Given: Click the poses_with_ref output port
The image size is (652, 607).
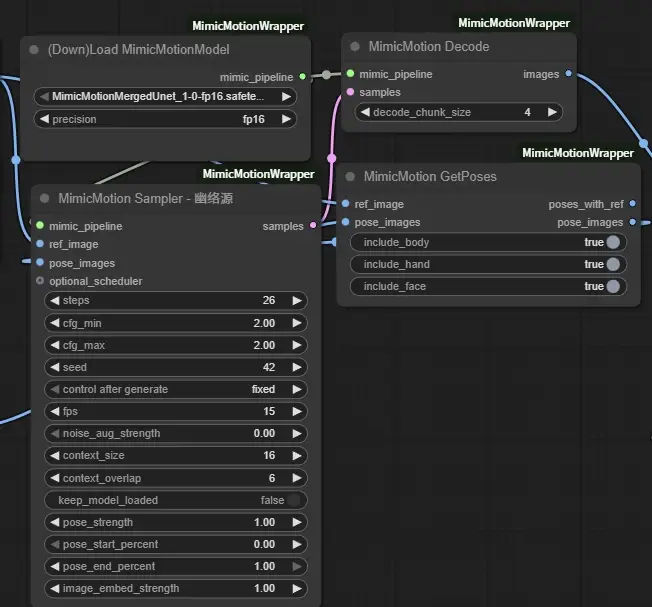Looking at the screenshot, I should (632, 204).
